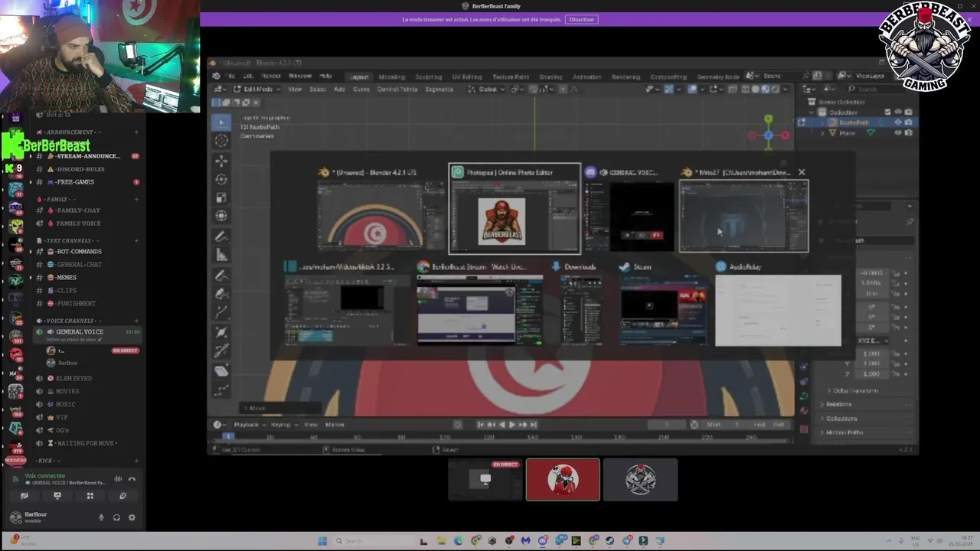Add a channel to the ANNOUNCEMENT category
980x551 pixels.
[x=136, y=132]
